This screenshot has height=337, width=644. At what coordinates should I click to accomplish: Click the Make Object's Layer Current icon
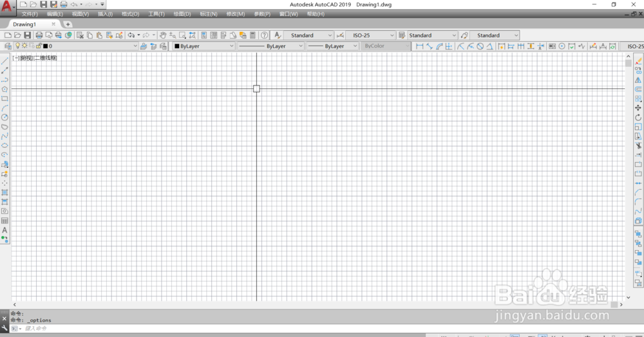[144, 46]
